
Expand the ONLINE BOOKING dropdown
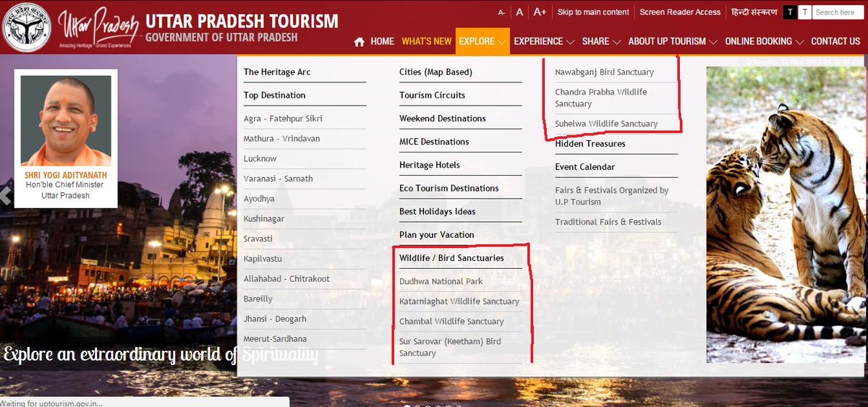[765, 41]
